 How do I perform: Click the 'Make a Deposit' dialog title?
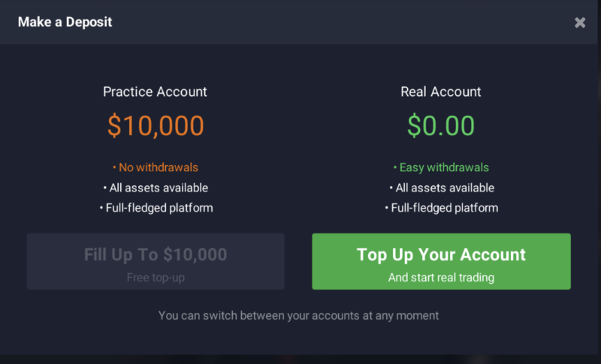coord(65,23)
